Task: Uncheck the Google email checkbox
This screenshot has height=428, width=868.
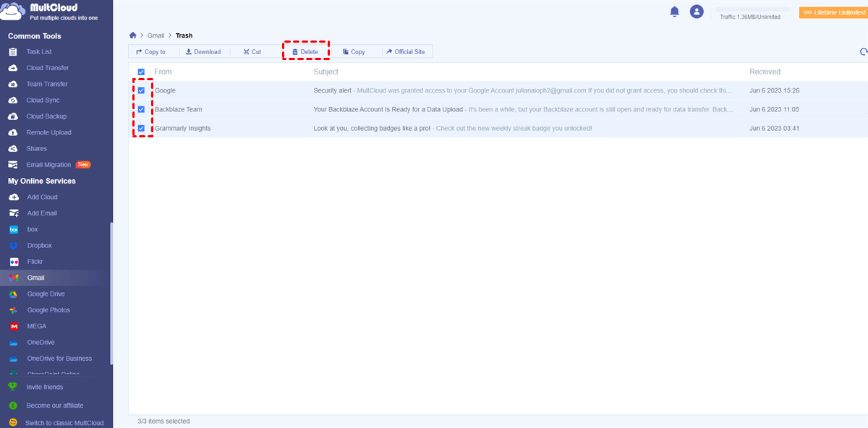Action: coord(142,91)
